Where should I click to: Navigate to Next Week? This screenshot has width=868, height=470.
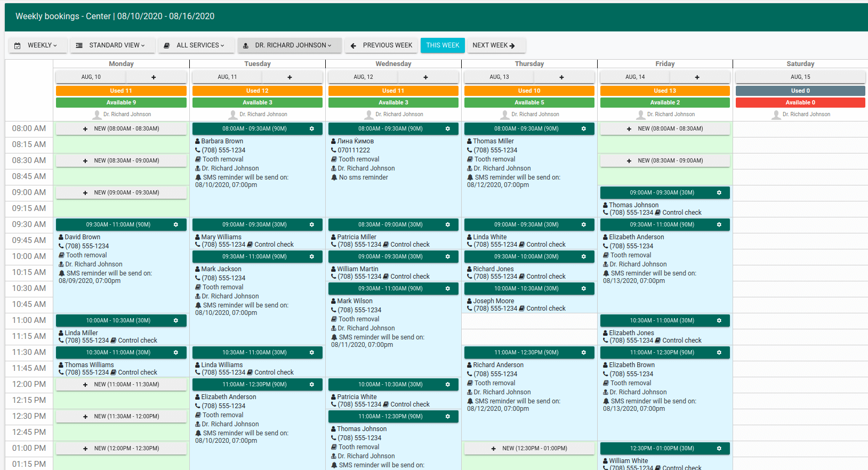click(494, 45)
